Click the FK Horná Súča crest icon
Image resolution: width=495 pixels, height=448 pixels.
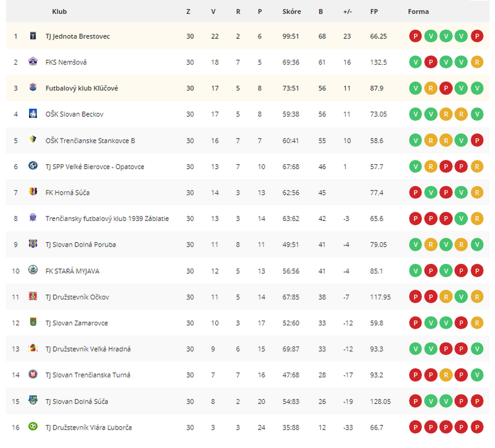pyautogui.click(x=33, y=191)
